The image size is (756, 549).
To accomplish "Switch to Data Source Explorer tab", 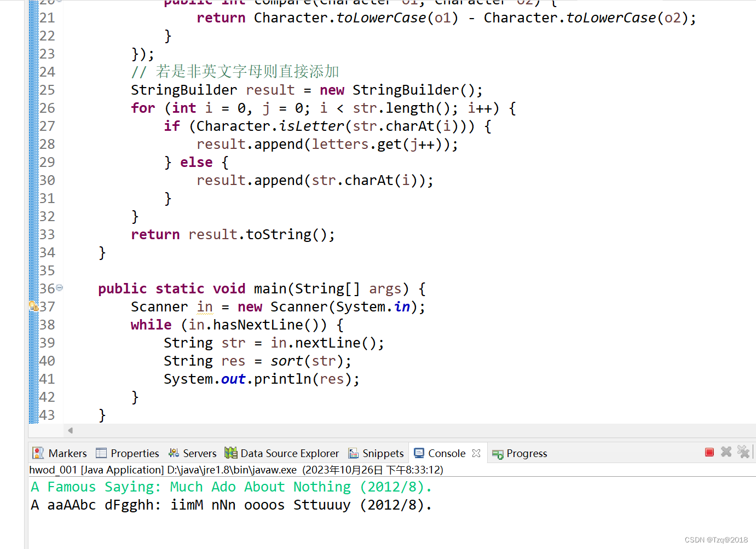I will point(282,453).
